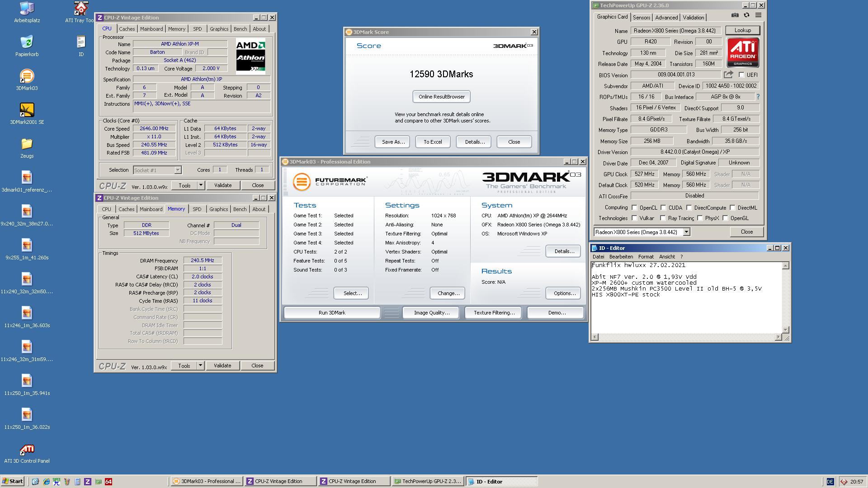
Task: Click Validate in the upper CPU-Z window
Action: [x=222, y=185]
